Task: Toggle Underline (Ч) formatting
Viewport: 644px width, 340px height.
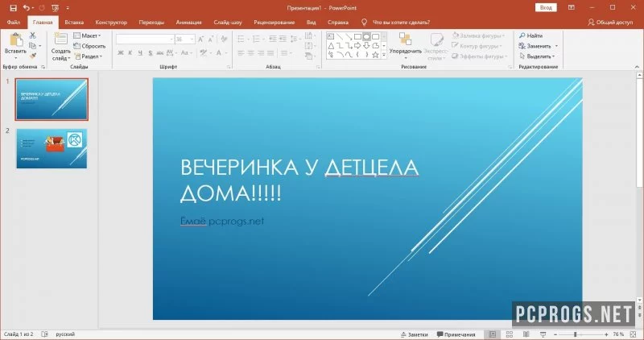Action: [x=140, y=52]
